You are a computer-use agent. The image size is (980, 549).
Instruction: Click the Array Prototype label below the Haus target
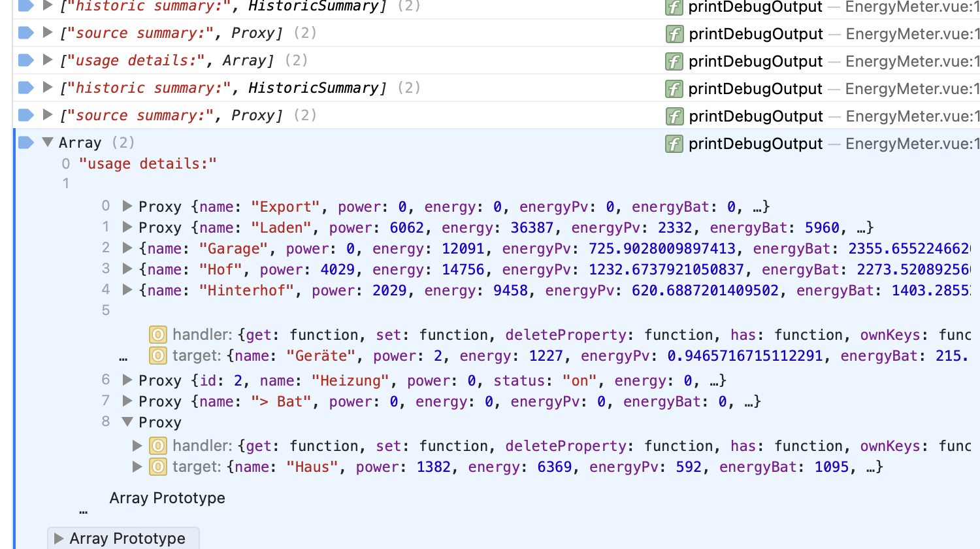point(167,498)
